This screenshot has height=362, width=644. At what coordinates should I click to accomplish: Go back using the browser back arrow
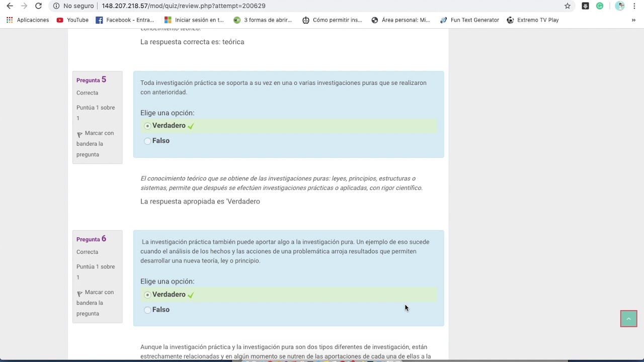point(10,6)
